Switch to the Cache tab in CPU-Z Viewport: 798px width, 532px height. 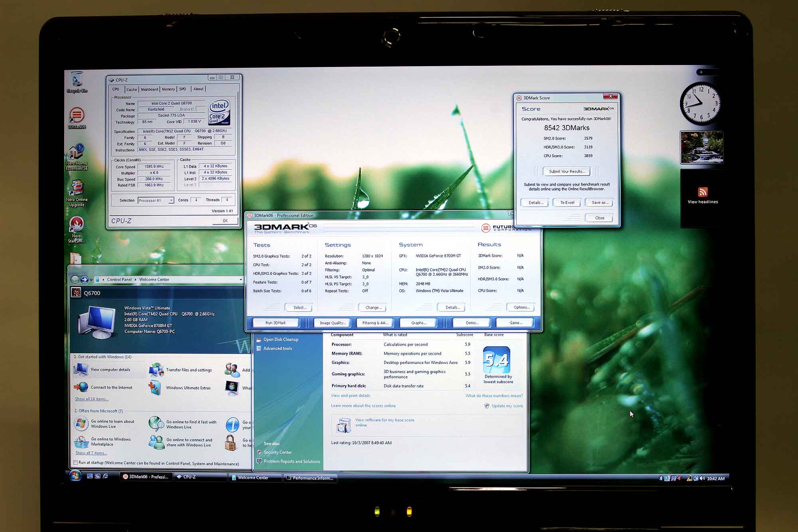(132, 89)
